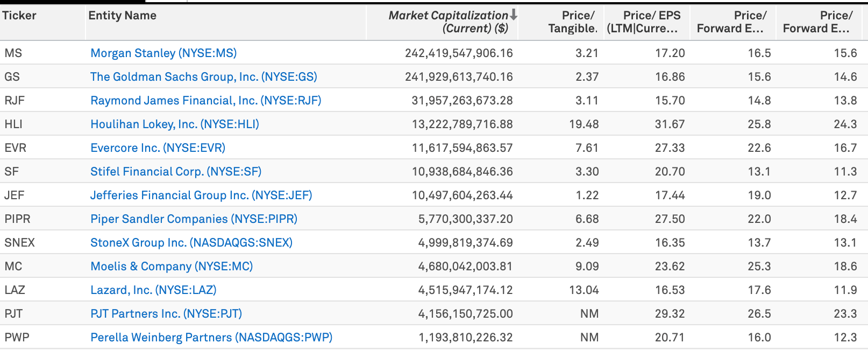Open Lazard, Inc. (NYSE:LAZ) link
Screen dimensions: 868x350
(x=153, y=290)
